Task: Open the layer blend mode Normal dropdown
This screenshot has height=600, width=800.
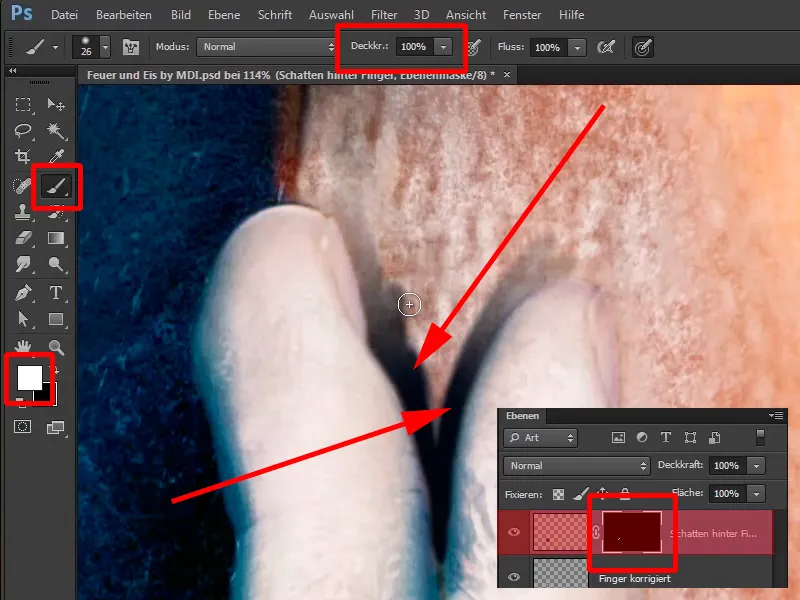Action: [x=577, y=466]
